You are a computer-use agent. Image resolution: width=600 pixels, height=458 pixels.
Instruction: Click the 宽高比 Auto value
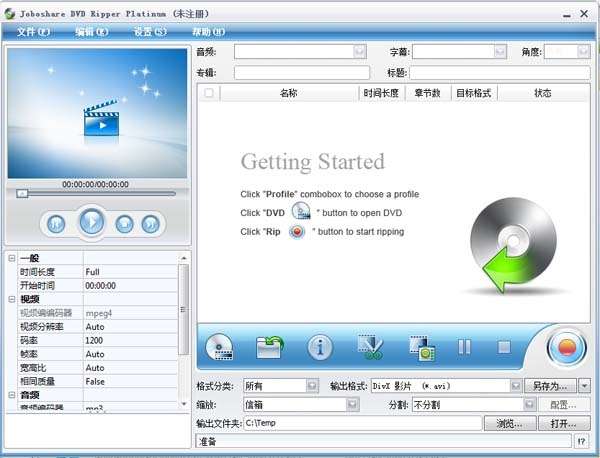tap(130, 368)
